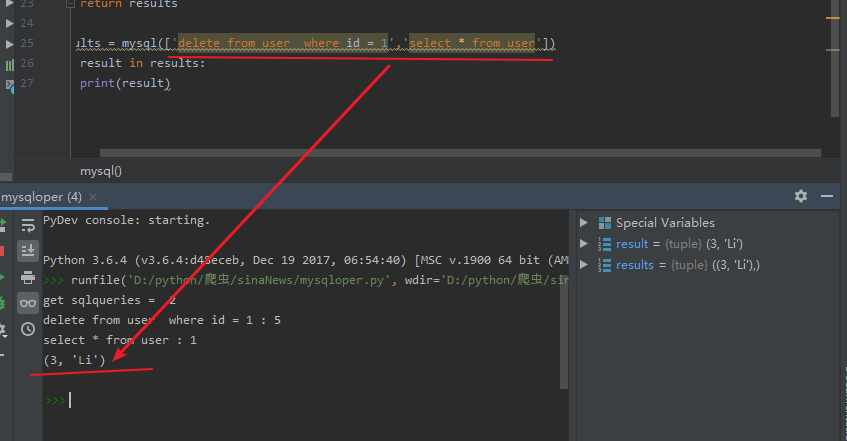847x441 pixels.
Task: Click the editor horizontal scrollbar
Action: click(460, 153)
